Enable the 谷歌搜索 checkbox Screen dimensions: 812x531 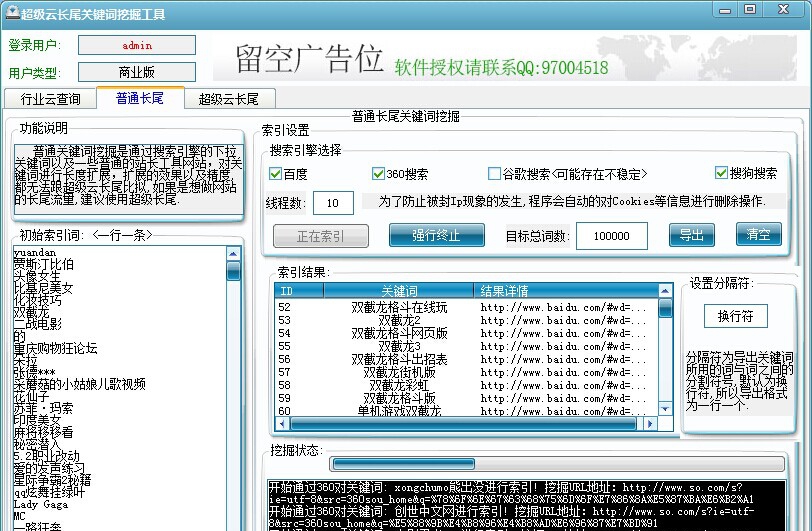pyautogui.click(x=494, y=174)
